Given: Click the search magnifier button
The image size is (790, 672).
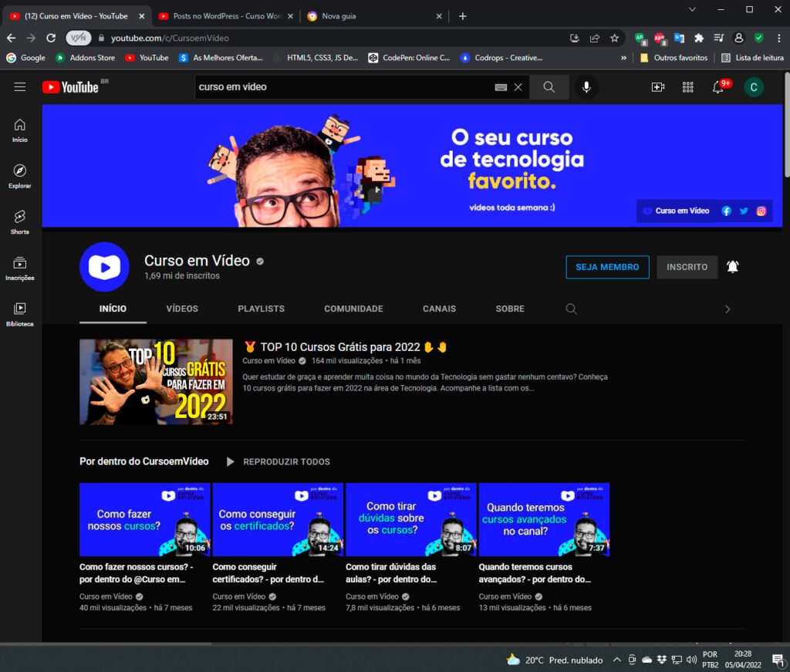Looking at the screenshot, I should tap(549, 87).
